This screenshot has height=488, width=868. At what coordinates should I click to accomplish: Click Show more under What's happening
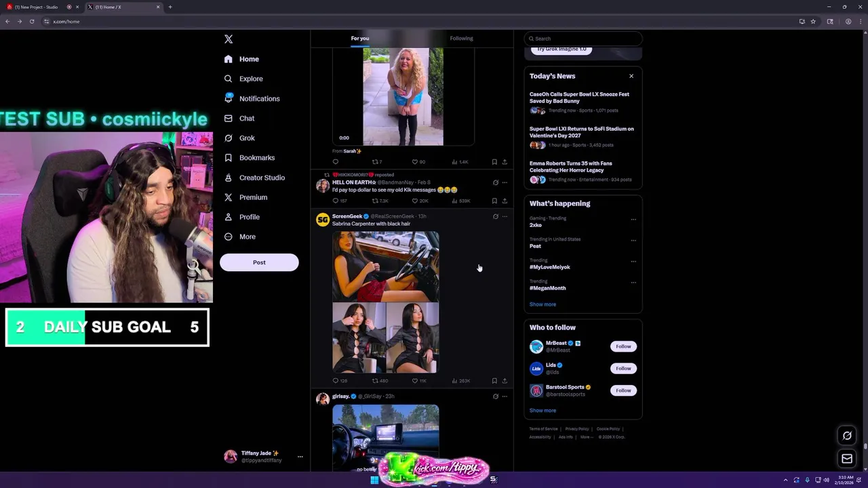pyautogui.click(x=542, y=304)
